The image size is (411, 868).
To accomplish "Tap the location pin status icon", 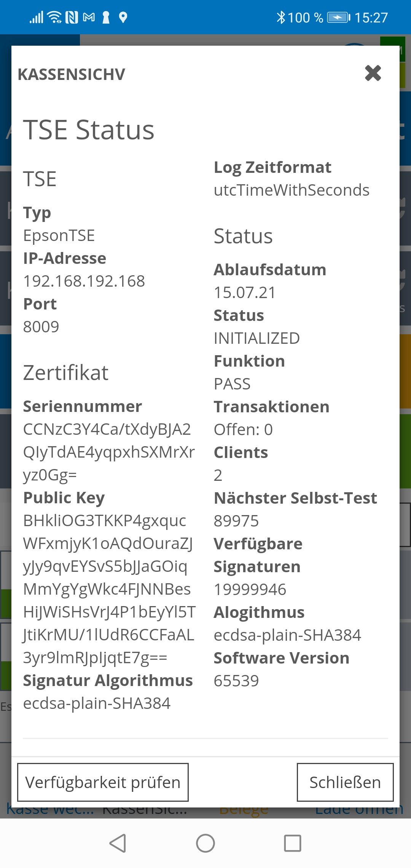I will click(123, 17).
